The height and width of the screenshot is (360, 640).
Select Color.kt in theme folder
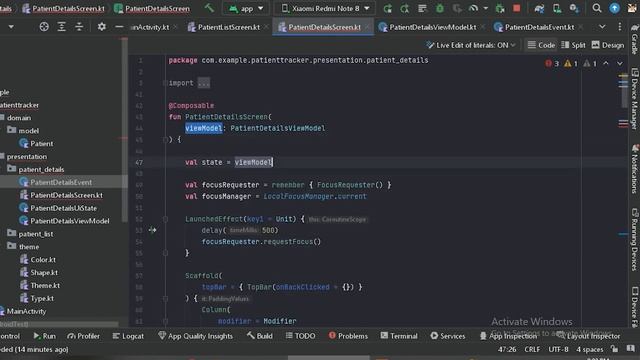tap(38, 260)
